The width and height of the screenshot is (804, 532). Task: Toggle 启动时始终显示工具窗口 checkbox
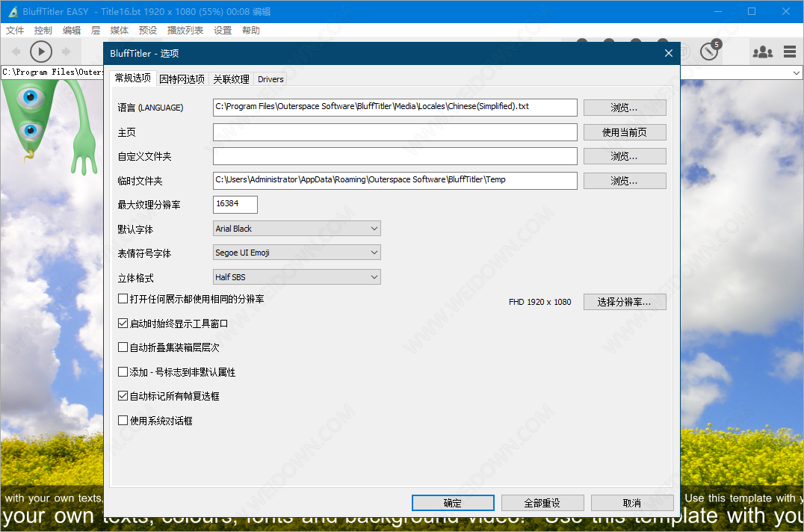(123, 324)
